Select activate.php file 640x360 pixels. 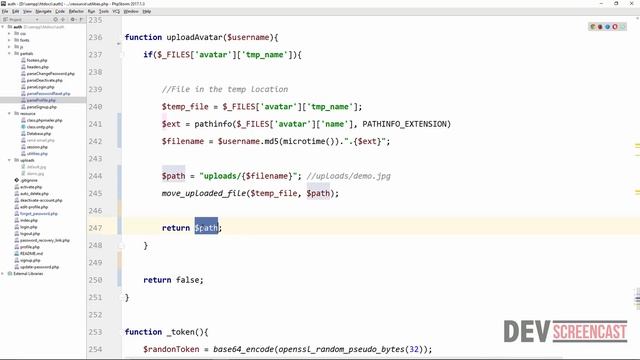pos(28,187)
